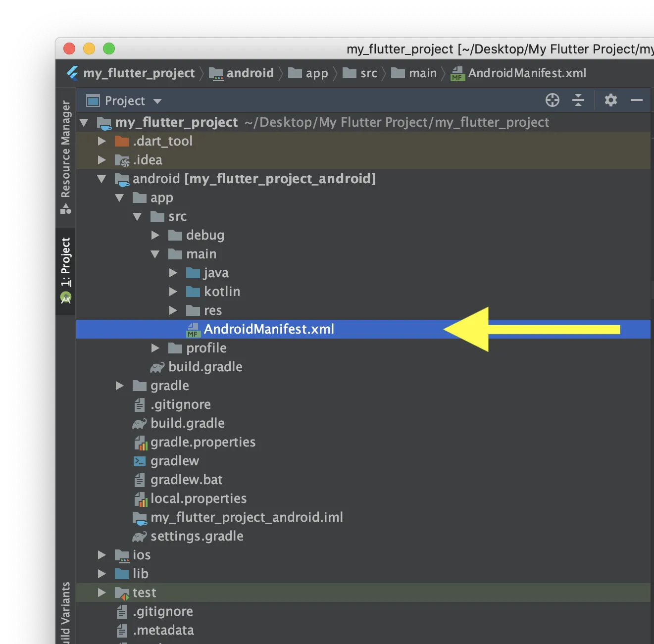
Task: Select the kotlin folder row
Action: (x=363, y=292)
